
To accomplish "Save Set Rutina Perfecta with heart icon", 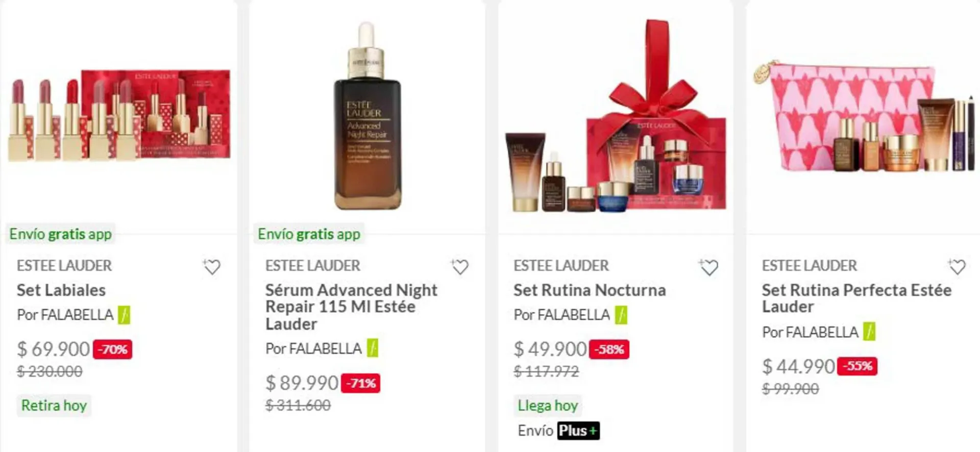I will coord(957,267).
